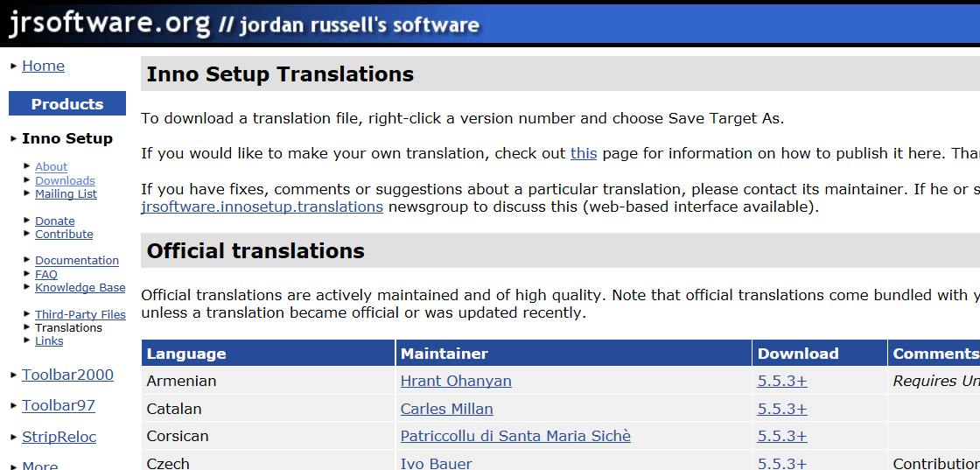Select the Catalan language cell
Viewport: 980px width, 470px height.
point(268,409)
